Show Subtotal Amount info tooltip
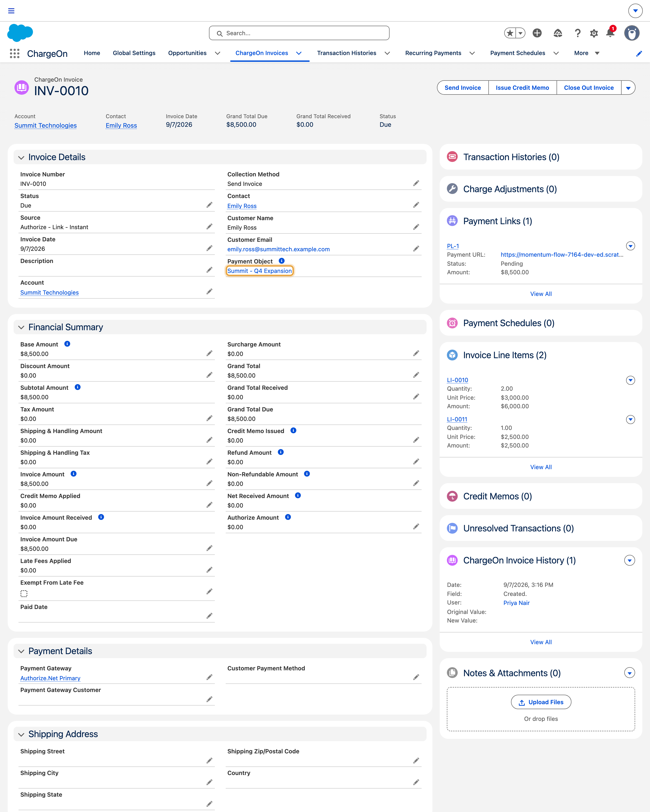 [78, 387]
